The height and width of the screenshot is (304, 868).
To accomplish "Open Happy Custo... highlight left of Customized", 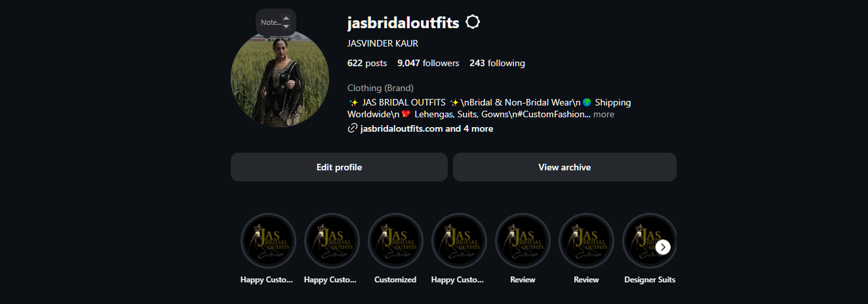I will pos(332,240).
